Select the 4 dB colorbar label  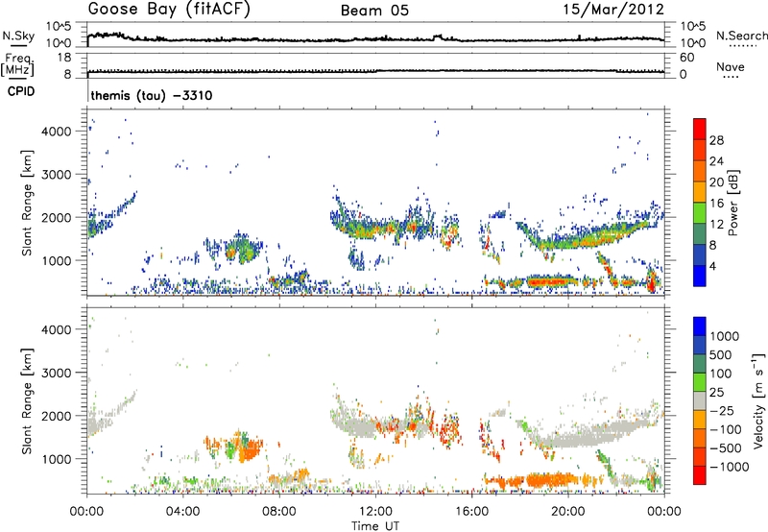coord(713,267)
